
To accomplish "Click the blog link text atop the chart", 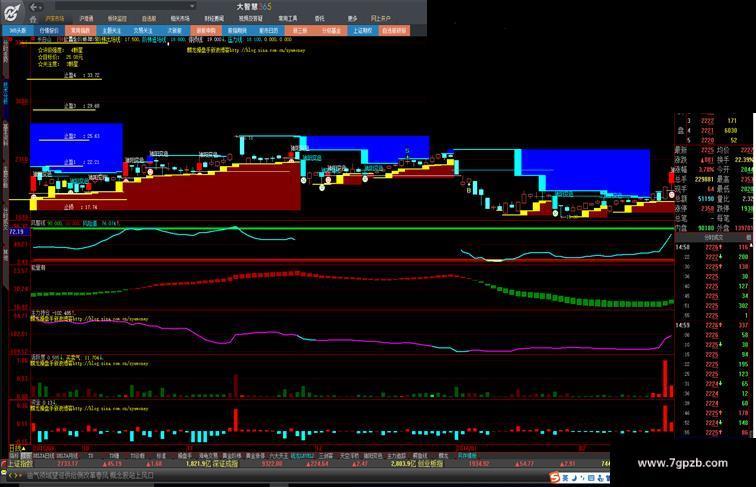I will [x=246, y=50].
